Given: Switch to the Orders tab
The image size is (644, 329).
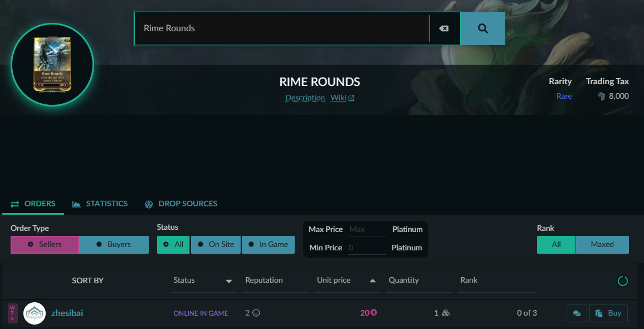Looking at the screenshot, I should (33, 204).
